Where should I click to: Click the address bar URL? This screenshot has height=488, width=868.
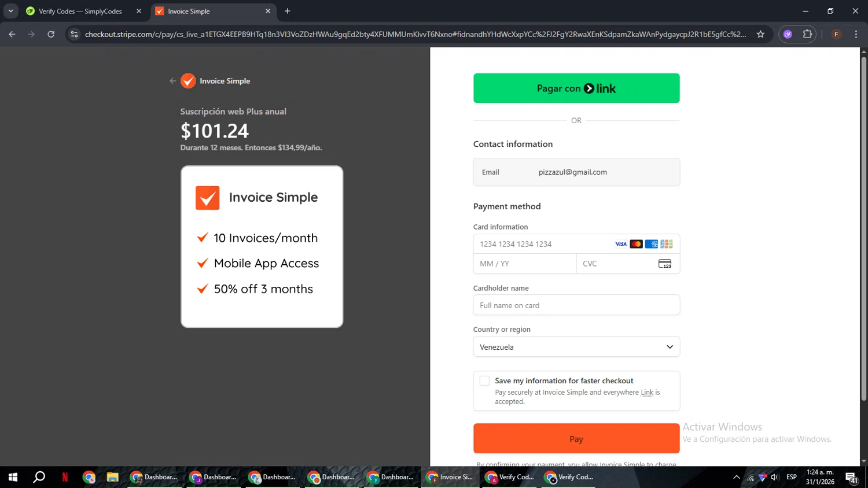point(415,34)
